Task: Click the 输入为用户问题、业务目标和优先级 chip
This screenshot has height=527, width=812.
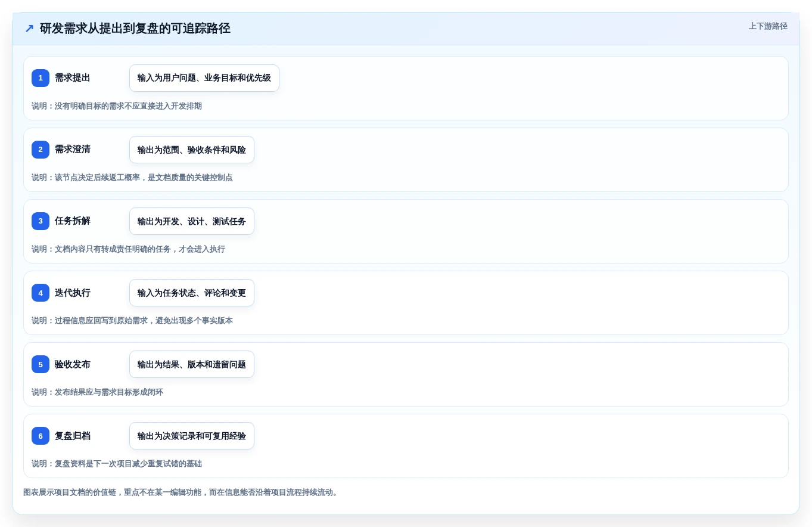Action: coord(204,78)
